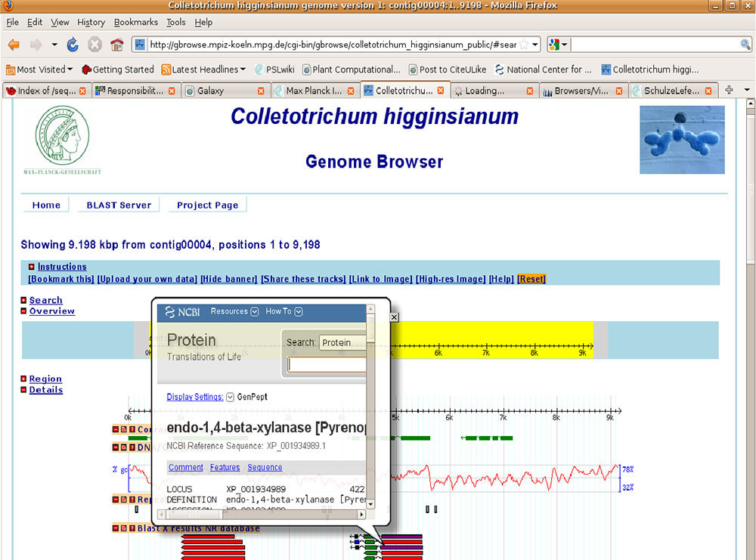This screenshot has height=560, width=756.
Task: Click the question-mark icon on the Co track
Action: (x=132, y=429)
